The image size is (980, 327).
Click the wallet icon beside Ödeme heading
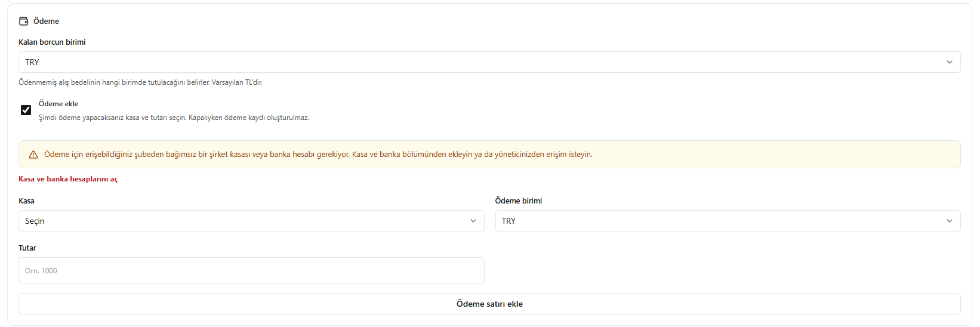point(23,21)
